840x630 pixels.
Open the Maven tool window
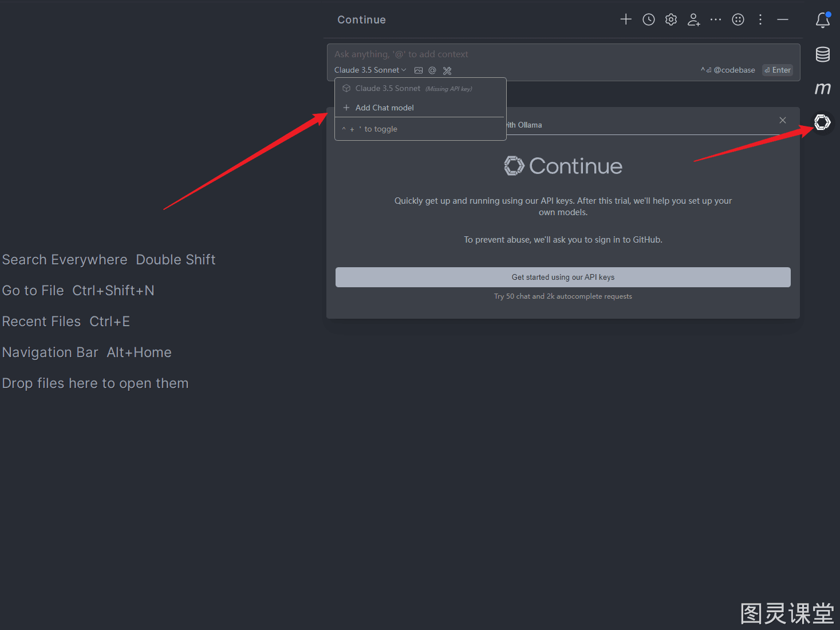823,88
